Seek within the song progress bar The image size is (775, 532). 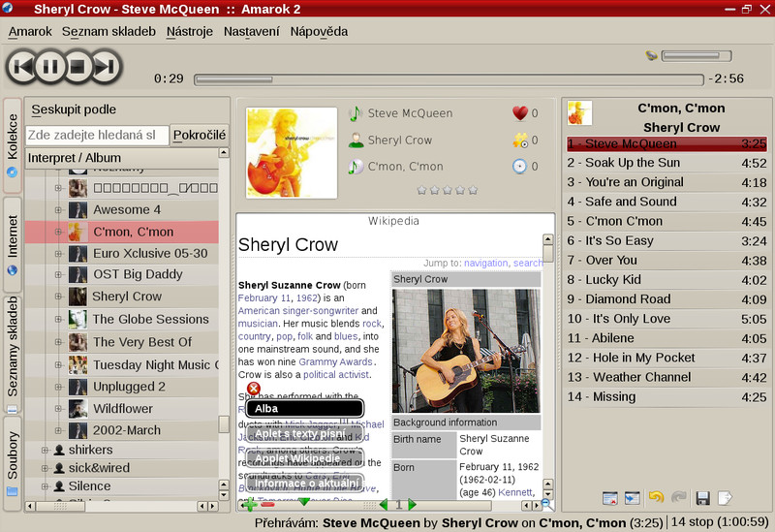(x=449, y=79)
